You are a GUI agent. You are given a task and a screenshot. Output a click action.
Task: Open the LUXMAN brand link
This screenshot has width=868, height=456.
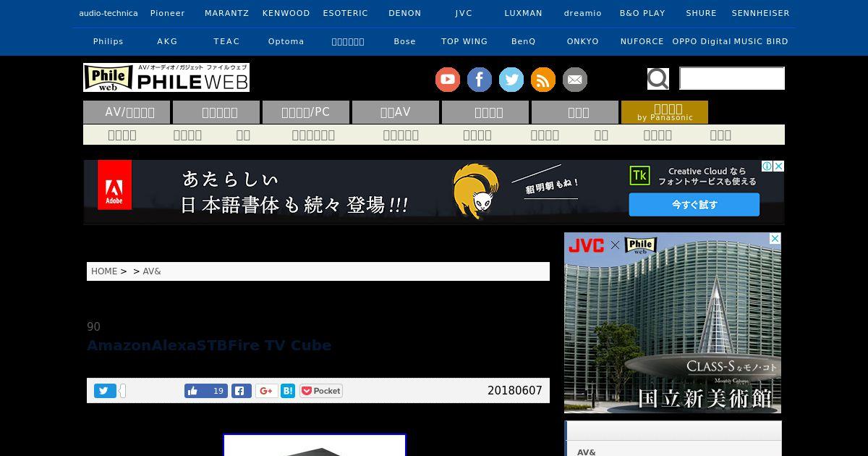(x=524, y=13)
